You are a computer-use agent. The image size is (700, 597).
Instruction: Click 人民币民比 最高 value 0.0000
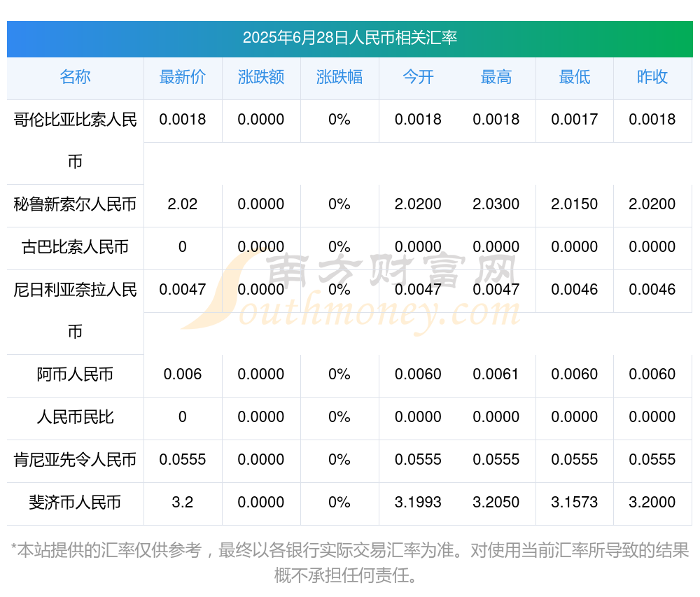(496, 416)
